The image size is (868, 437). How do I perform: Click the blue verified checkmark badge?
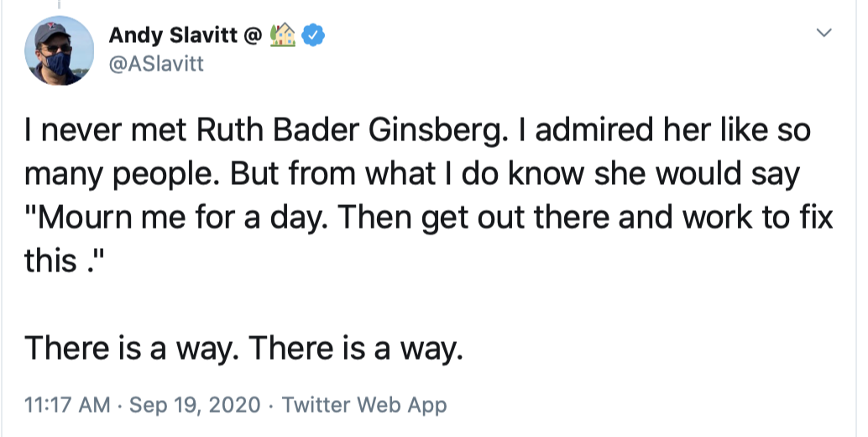point(314,35)
